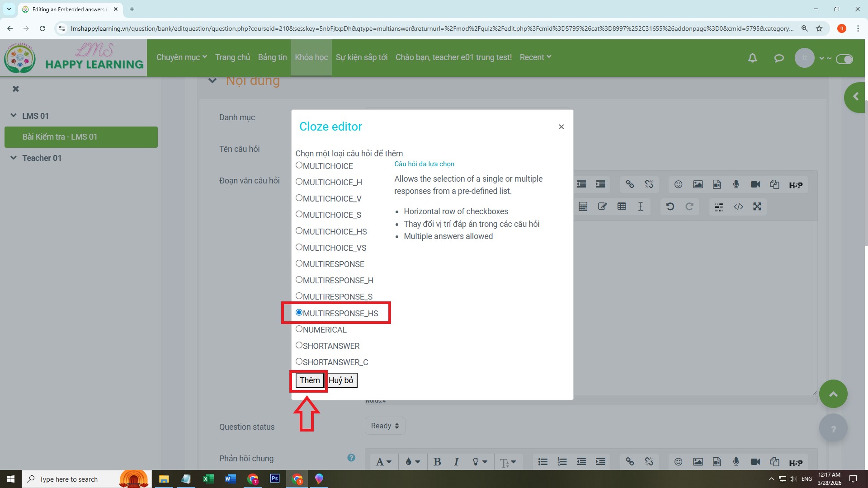The height and width of the screenshot is (488, 868).
Task: Go to the Trang chủ menu item
Action: 232,57
